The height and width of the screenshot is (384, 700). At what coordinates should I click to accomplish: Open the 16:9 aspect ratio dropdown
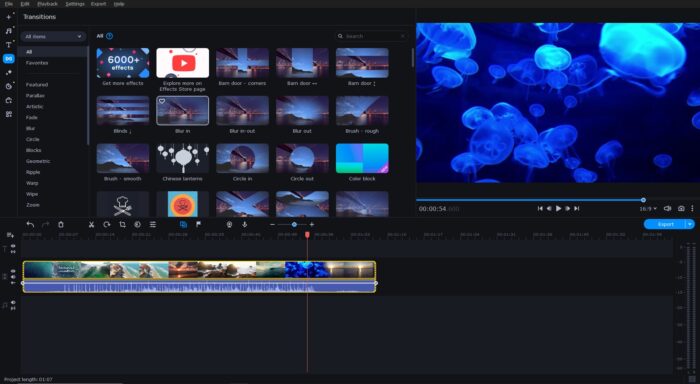pos(648,209)
